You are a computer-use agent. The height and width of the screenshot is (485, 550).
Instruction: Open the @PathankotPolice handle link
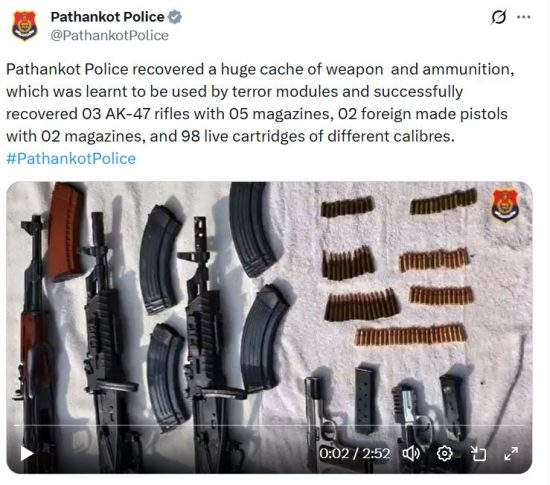click(x=109, y=35)
